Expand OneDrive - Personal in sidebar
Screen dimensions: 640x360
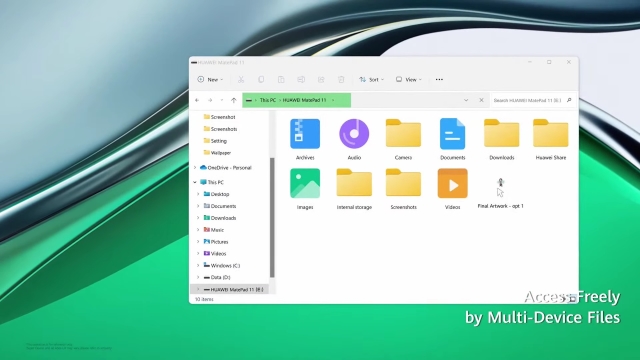pyautogui.click(x=195, y=168)
